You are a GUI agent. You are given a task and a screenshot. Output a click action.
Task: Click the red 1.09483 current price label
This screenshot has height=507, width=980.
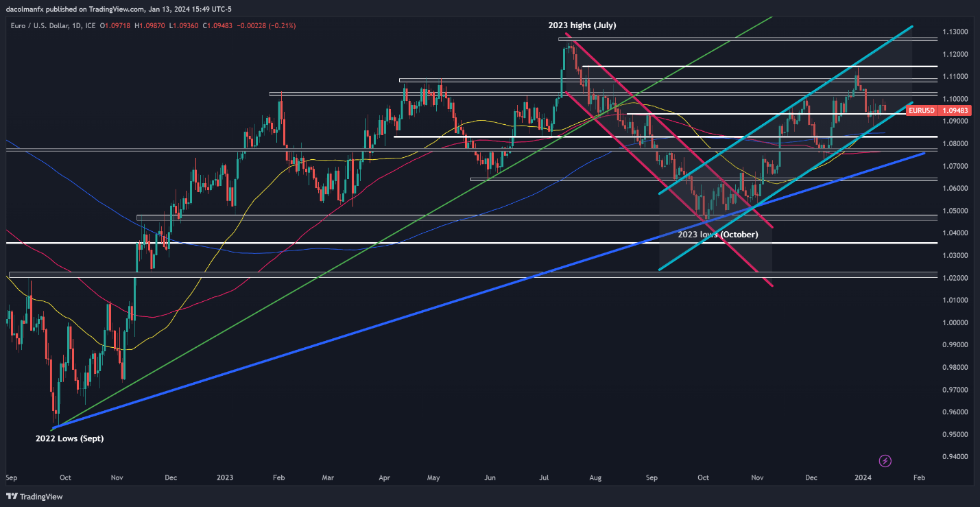[x=955, y=110]
